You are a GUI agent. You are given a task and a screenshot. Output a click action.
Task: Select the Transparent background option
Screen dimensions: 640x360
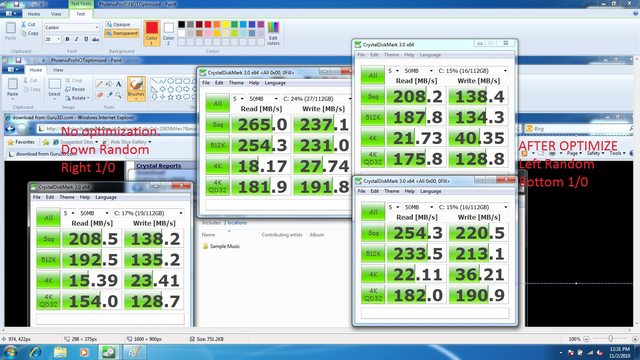pos(122,33)
